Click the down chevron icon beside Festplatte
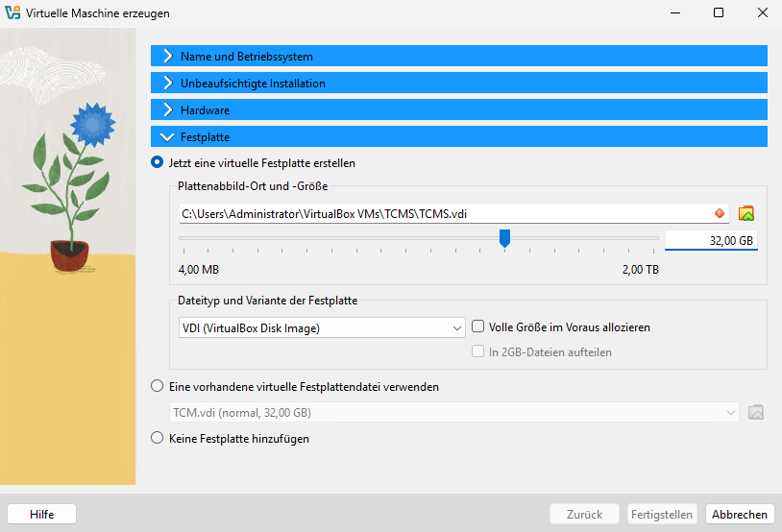The height and width of the screenshot is (532, 782). point(167,137)
